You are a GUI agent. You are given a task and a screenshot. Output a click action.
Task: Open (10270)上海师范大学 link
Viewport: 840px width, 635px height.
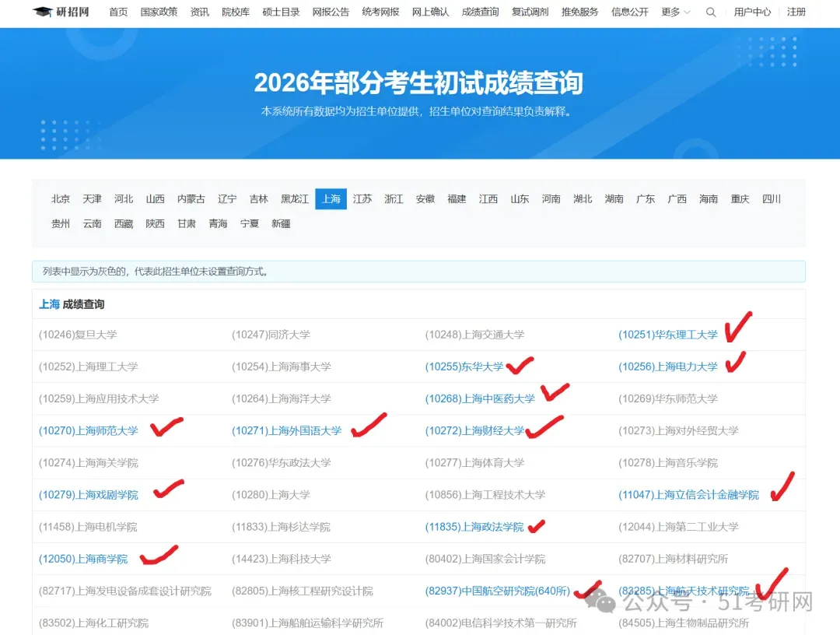[x=89, y=431]
